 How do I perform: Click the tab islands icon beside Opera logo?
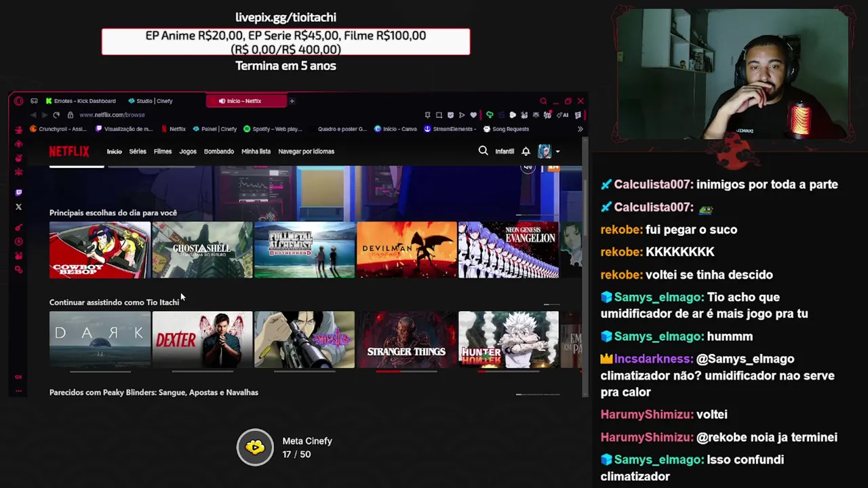34,101
